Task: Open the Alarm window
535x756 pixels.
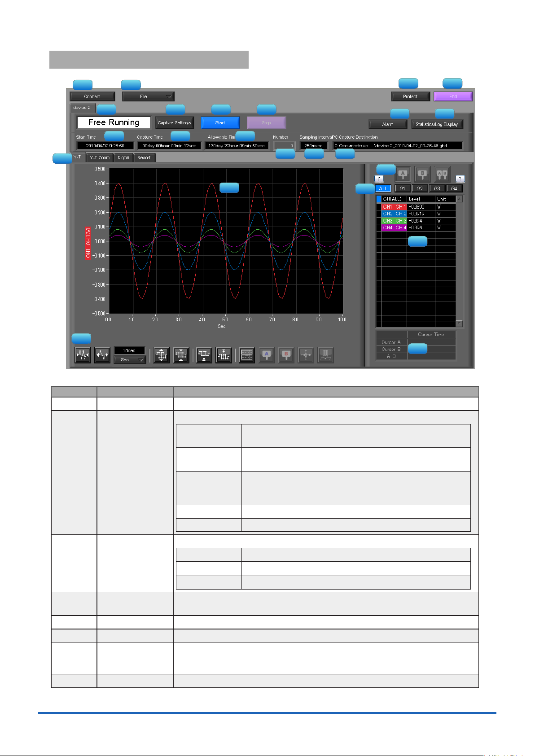Action: tap(388, 124)
